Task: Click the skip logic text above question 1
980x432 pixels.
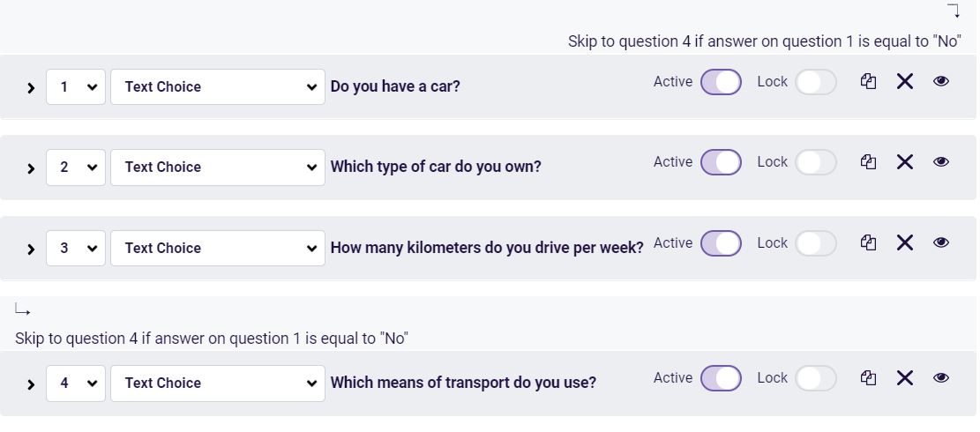Action: pyautogui.click(x=765, y=41)
